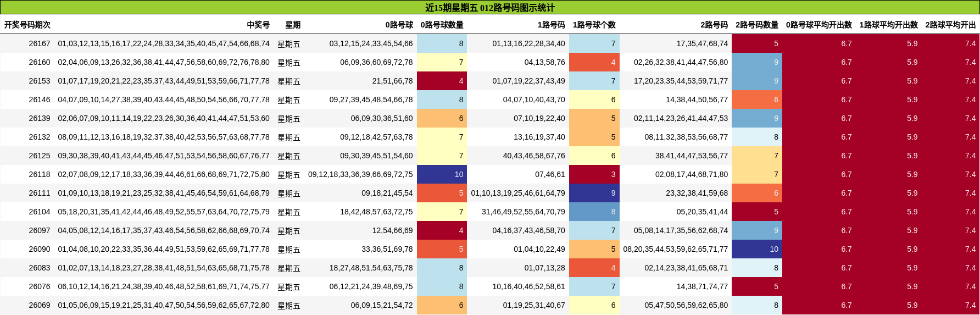Select draw number 26139

[40, 118]
